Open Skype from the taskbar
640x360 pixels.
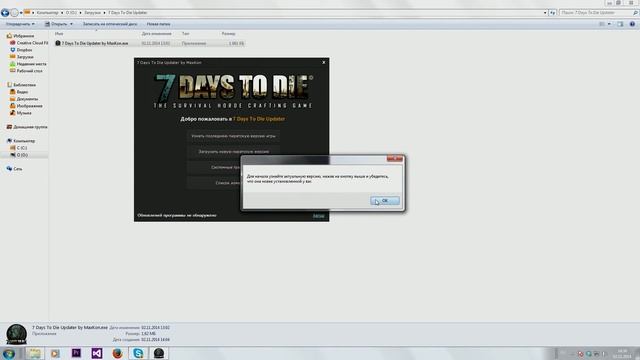click(138, 353)
